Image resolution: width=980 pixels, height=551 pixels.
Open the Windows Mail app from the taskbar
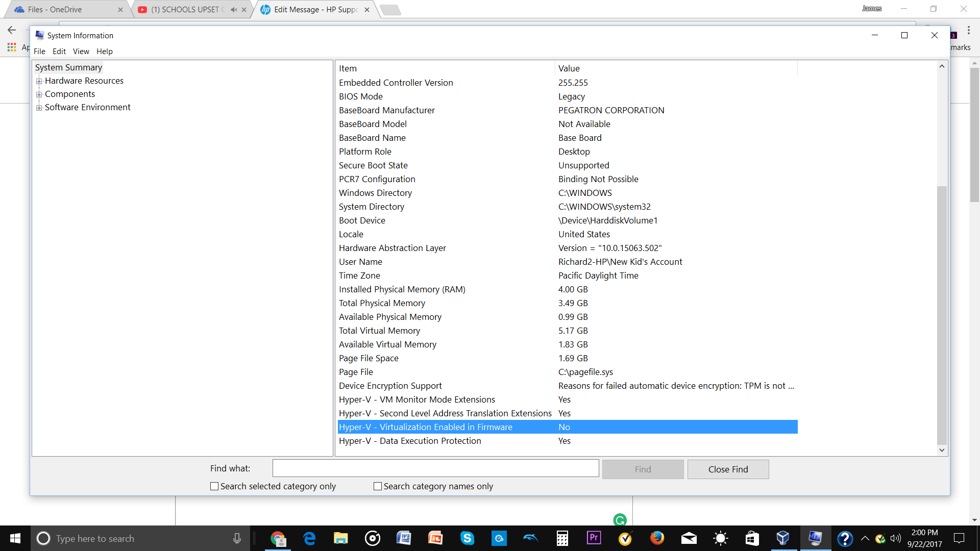click(x=688, y=538)
